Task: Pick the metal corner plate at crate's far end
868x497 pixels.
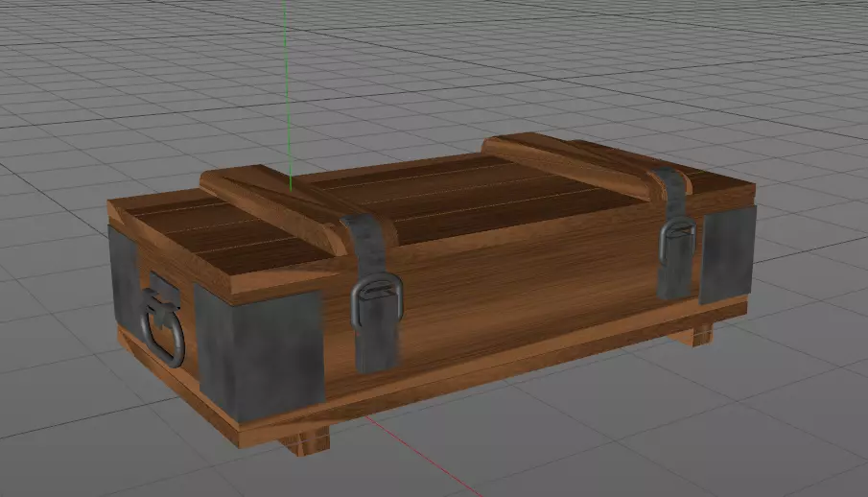Action: [x=727, y=255]
